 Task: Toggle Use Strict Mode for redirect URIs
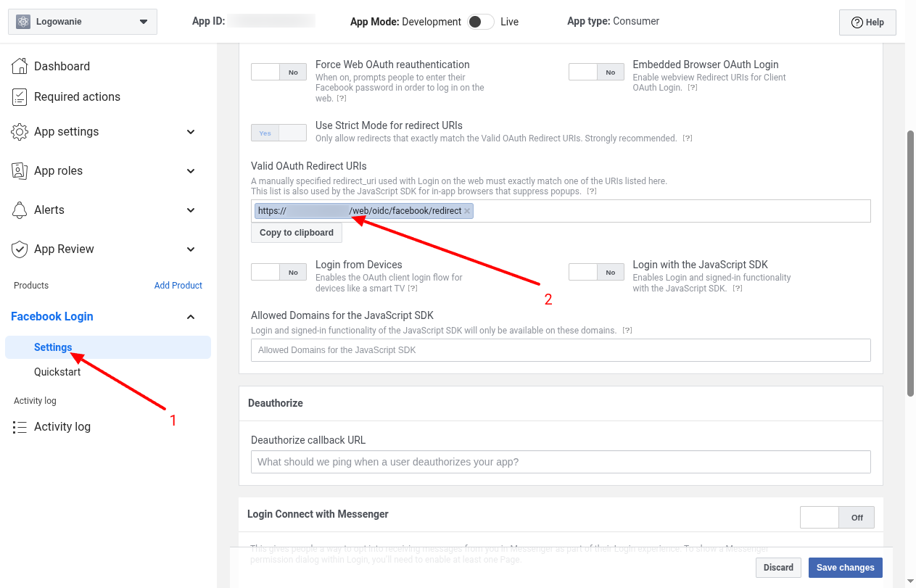pos(278,133)
